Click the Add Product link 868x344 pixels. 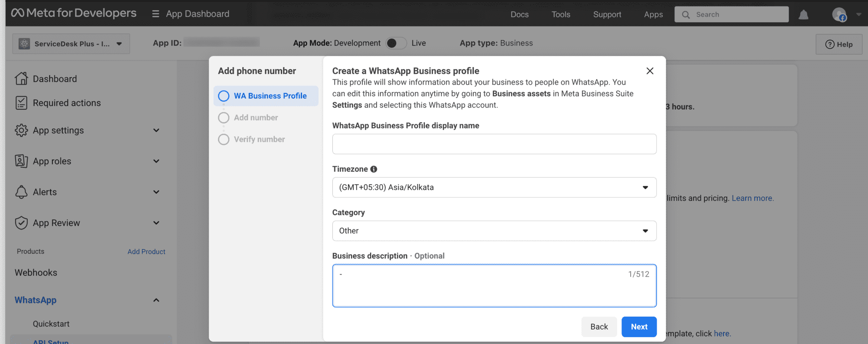click(x=146, y=252)
